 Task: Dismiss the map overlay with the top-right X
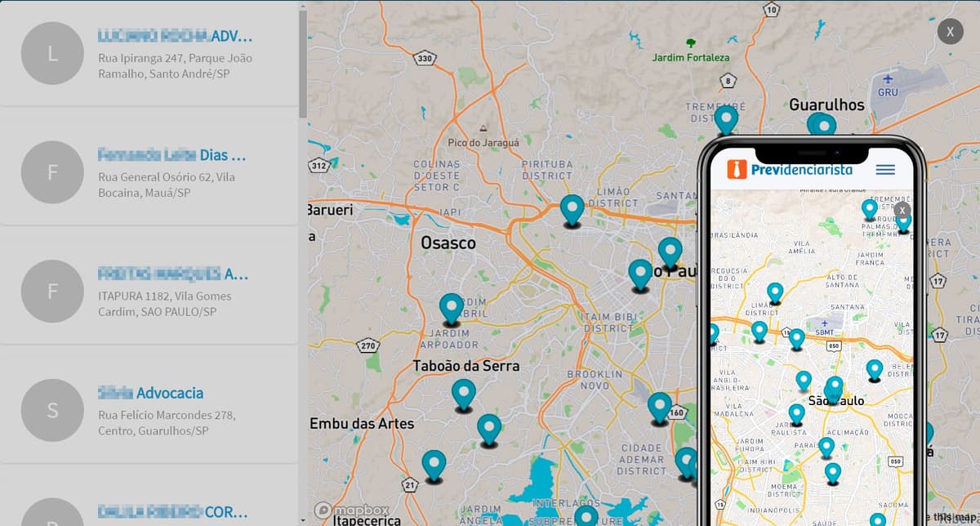tap(950, 32)
